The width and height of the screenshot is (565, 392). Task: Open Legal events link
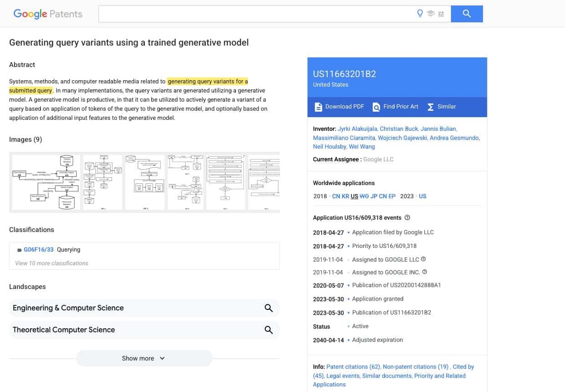[342, 376]
